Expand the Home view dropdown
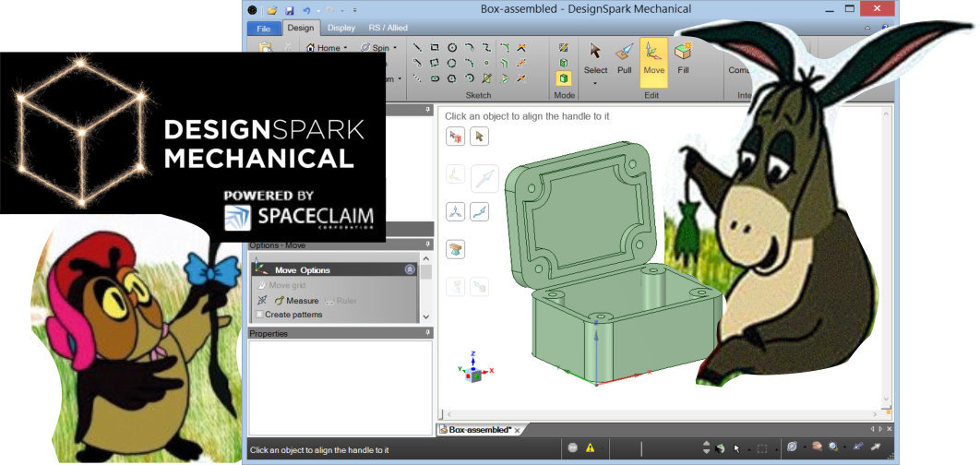The image size is (980, 465). tap(345, 48)
